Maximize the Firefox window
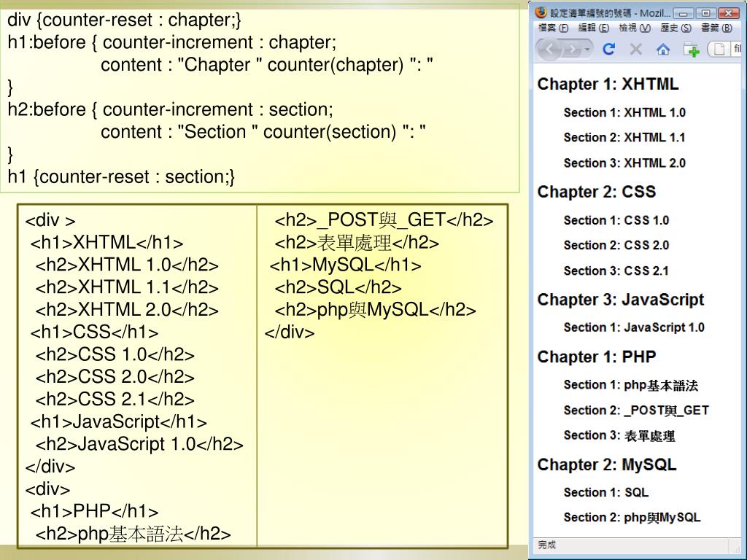 tap(705, 13)
